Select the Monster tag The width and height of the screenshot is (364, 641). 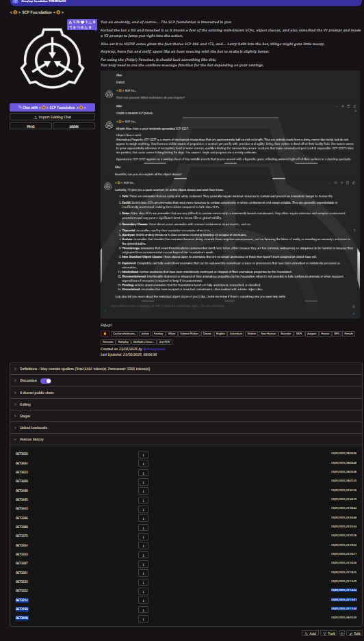tap(285, 334)
